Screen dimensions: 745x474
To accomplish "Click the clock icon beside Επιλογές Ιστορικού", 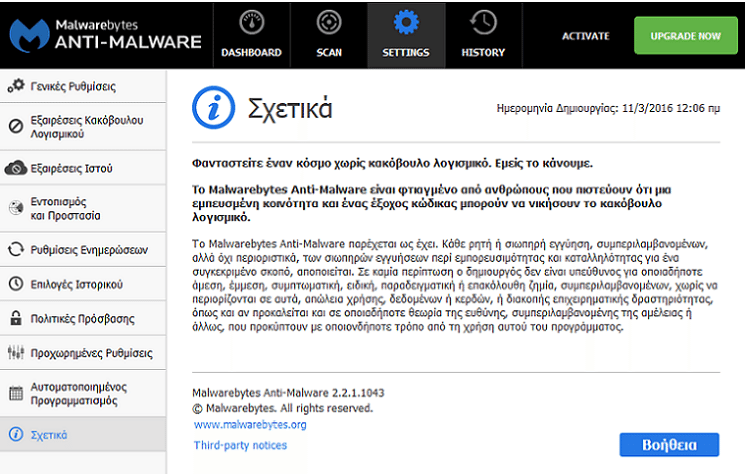I will [x=16, y=284].
